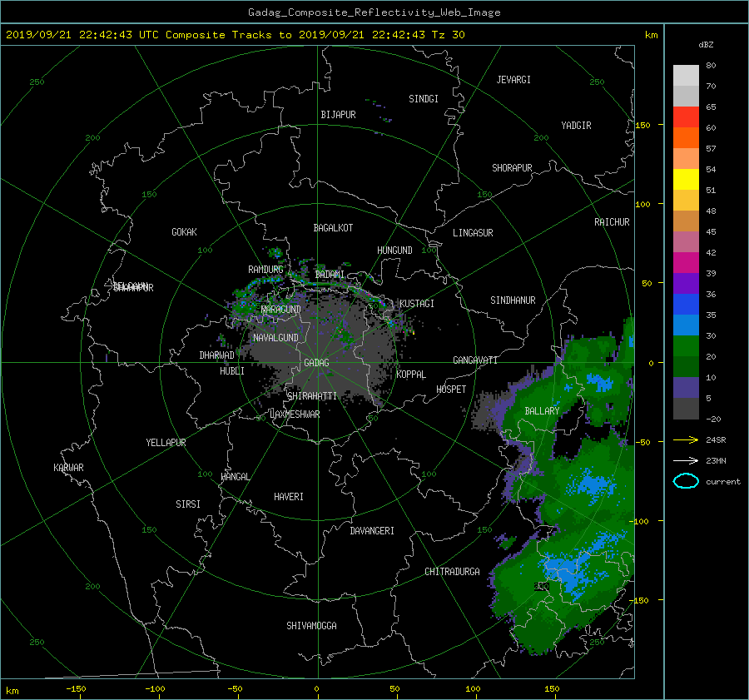
Task: Click the SIRSI city label
Action: coord(188,504)
